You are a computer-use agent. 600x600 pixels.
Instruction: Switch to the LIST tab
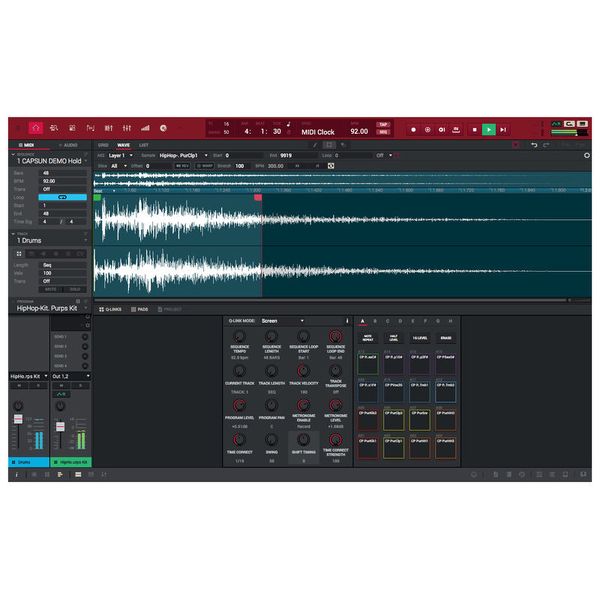point(143,145)
